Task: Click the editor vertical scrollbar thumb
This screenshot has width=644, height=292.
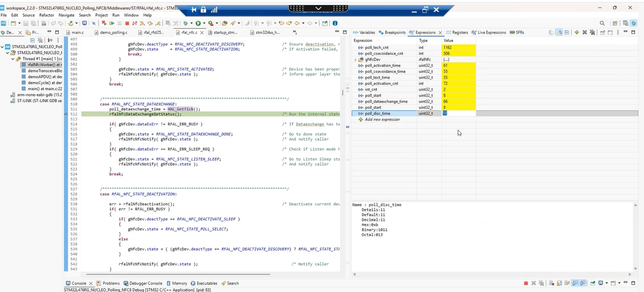Action: point(343,92)
